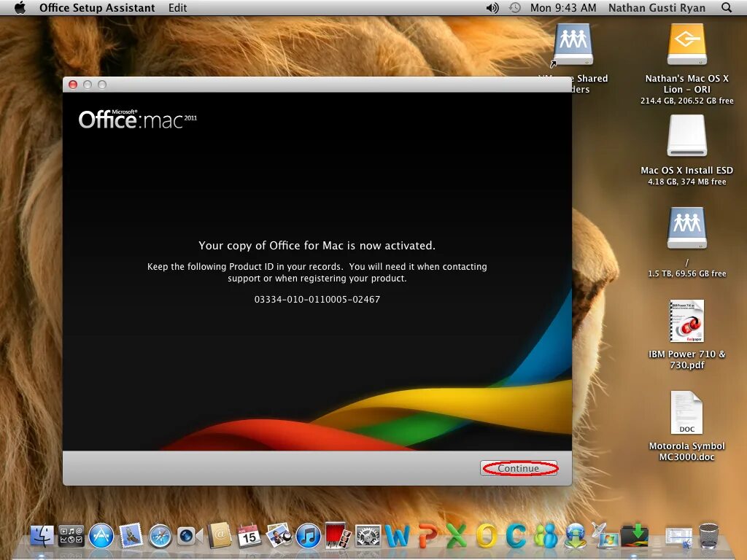Viewport: 747px width, 560px height.
Task: Click the '214.4 GB, 206.52 GB free' label
Action: tap(687, 101)
